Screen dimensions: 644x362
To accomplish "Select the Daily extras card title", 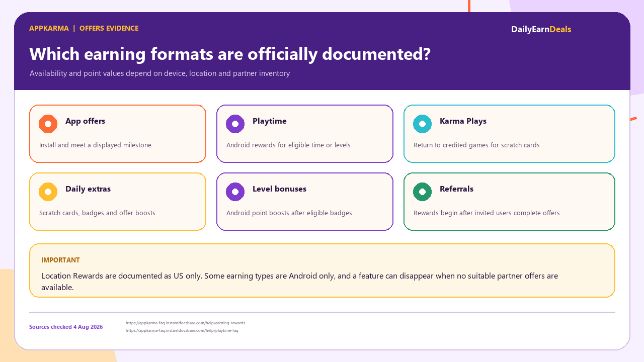I will tap(88, 189).
